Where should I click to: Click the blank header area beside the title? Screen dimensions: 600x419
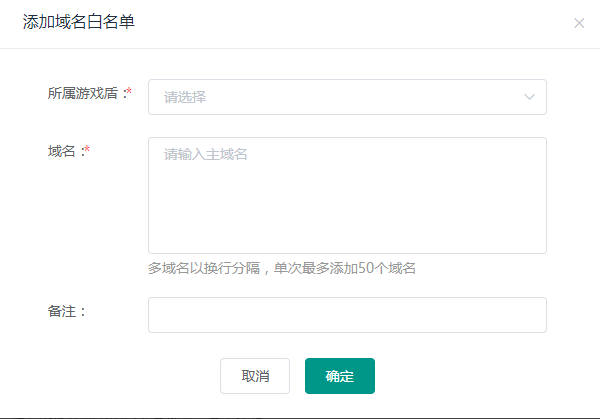[350, 22]
